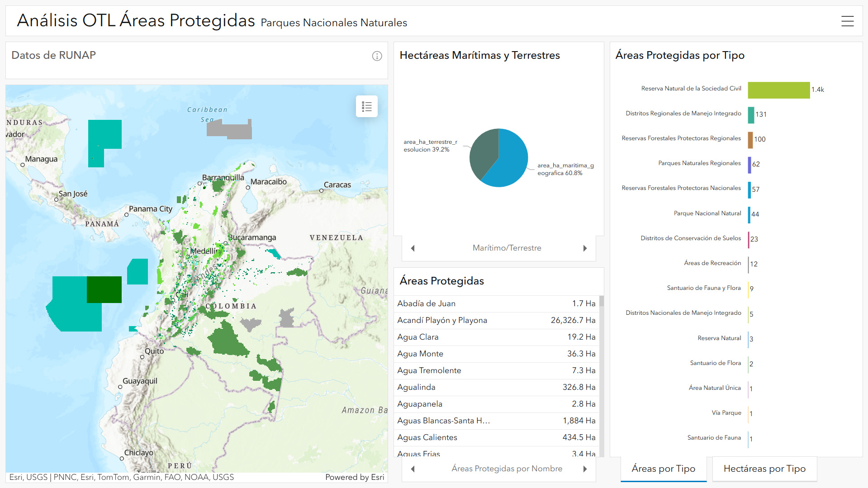Open the hamburger menu in the header
Viewport: 868px width, 488px height.
(x=847, y=21)
